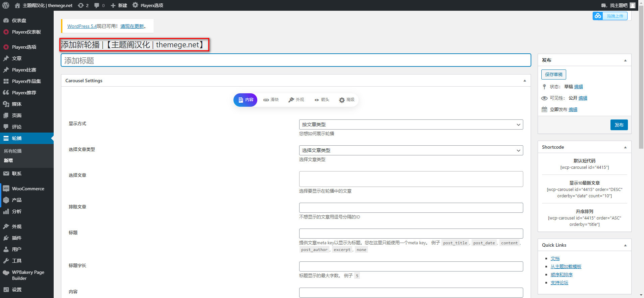
Task: Open comments bubble in admin bar
Action: [x=99, y=5]
